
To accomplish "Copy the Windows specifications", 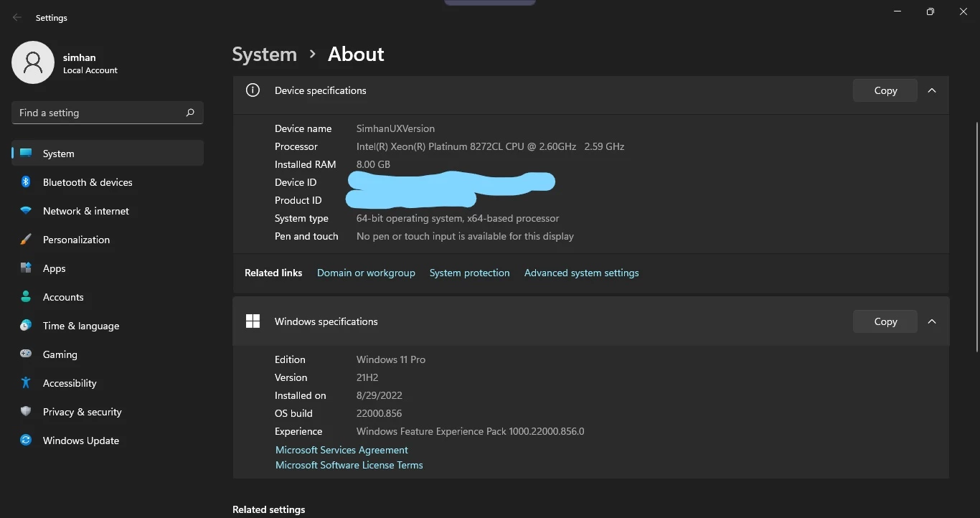I will point(885,321).
